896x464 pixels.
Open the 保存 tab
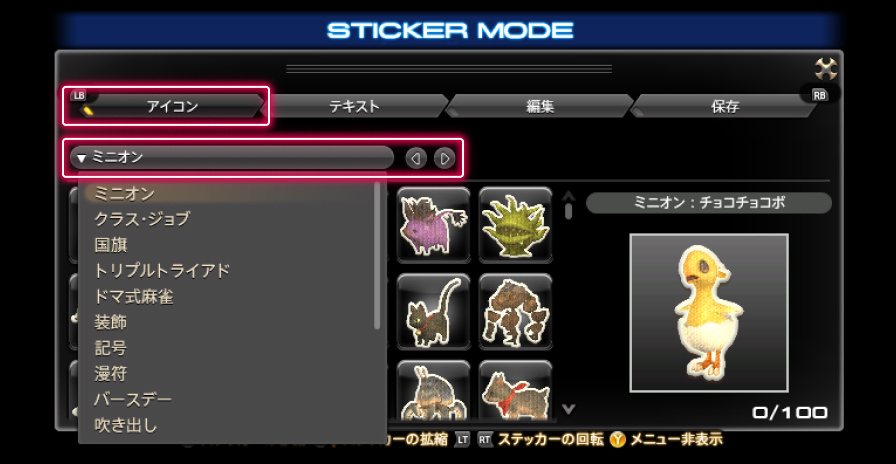point(725,106)
